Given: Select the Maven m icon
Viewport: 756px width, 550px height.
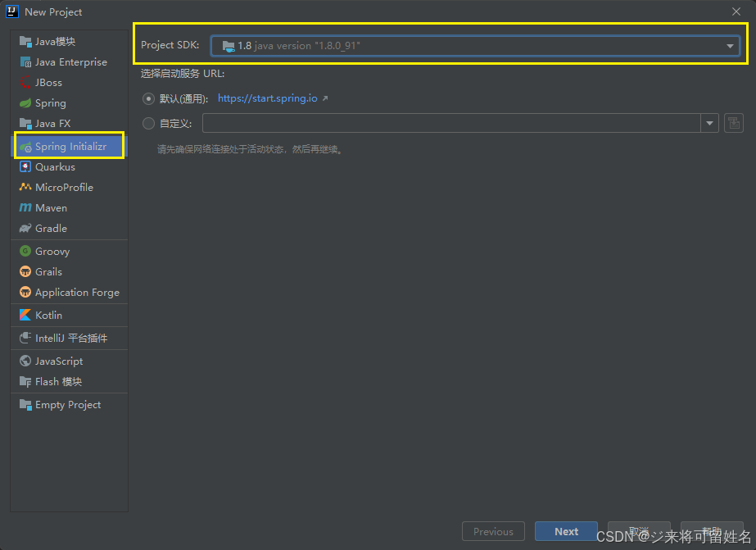Looking at the screenshot, I should pos(25,208).
